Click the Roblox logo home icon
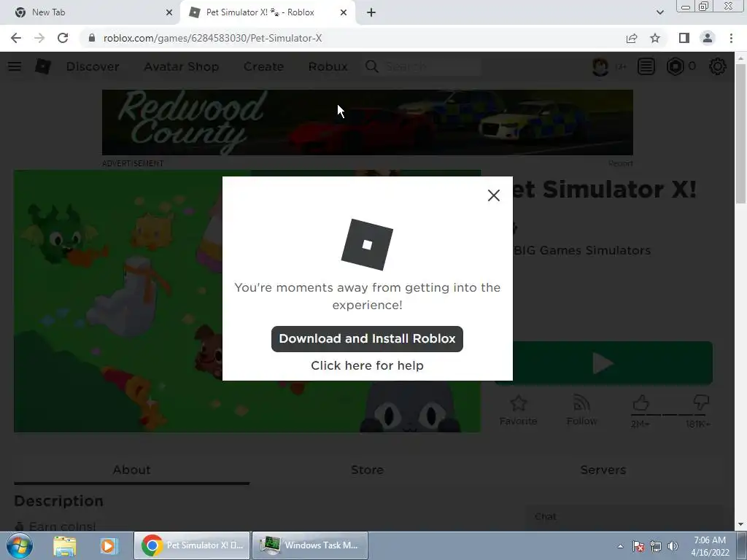The height and width of the screenshot is (560, 747). (43, 66)
